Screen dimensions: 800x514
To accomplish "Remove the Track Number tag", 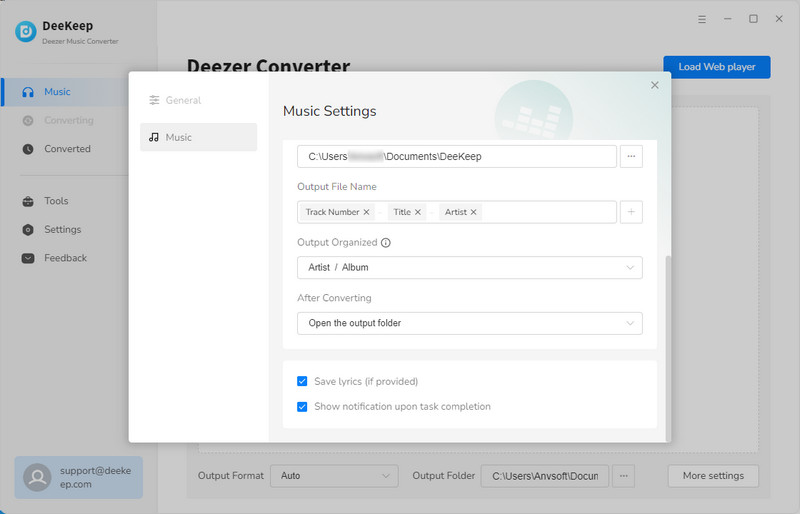I will click(x=366, y=212).
